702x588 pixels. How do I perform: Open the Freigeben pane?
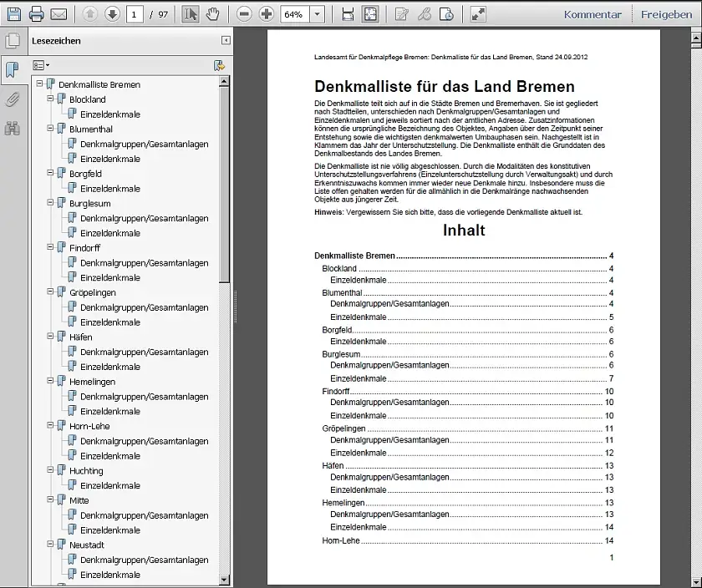(x=666, y=14)
